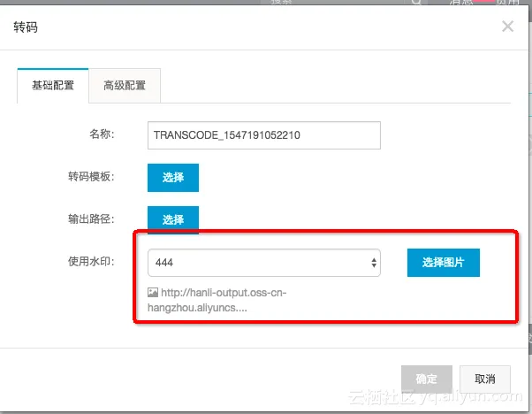Image resolution: width=532 pixels, height=414 pixels.
Task: Switch to the 基础配置 tab
Action: pos(53,85)
